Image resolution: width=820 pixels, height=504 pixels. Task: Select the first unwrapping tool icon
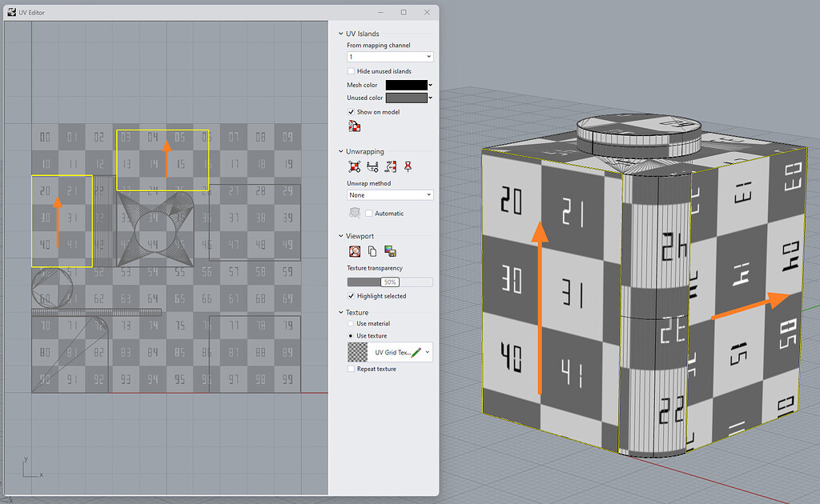[x=354, y=165]
